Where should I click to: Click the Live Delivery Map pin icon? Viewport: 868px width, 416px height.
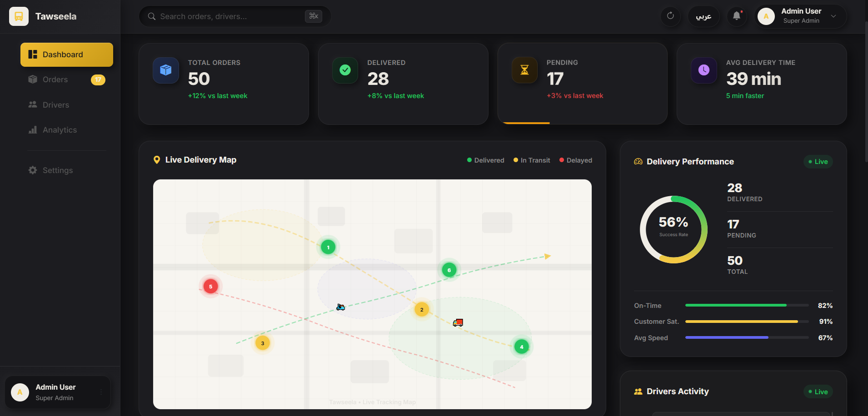[157, 160]
